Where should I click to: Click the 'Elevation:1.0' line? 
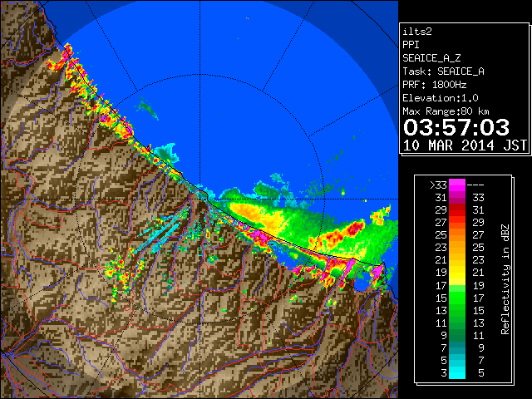[440, 98]
